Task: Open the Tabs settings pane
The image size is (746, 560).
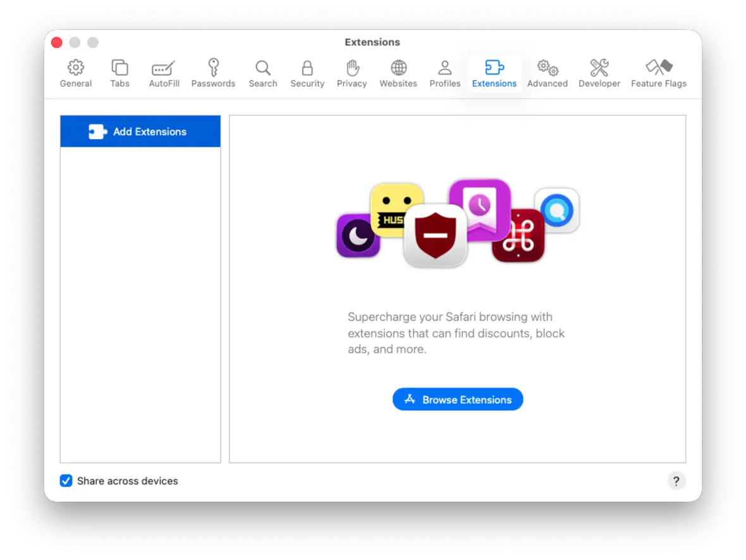Action: click(119, 73)
